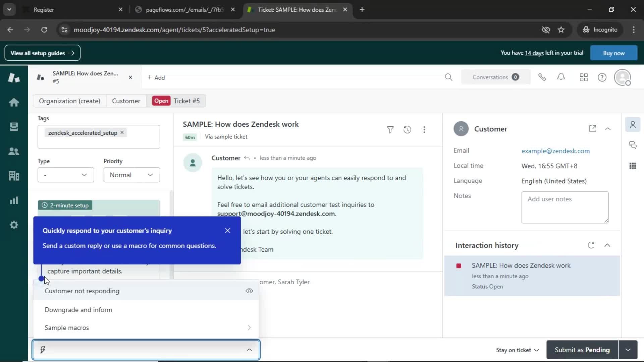Click View all setup guides
644x362 pixels.
[x=42, y=53]
